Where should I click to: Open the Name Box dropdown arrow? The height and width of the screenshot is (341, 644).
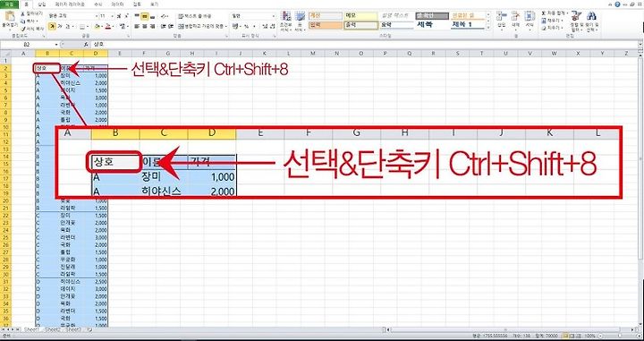click(56, 44)
